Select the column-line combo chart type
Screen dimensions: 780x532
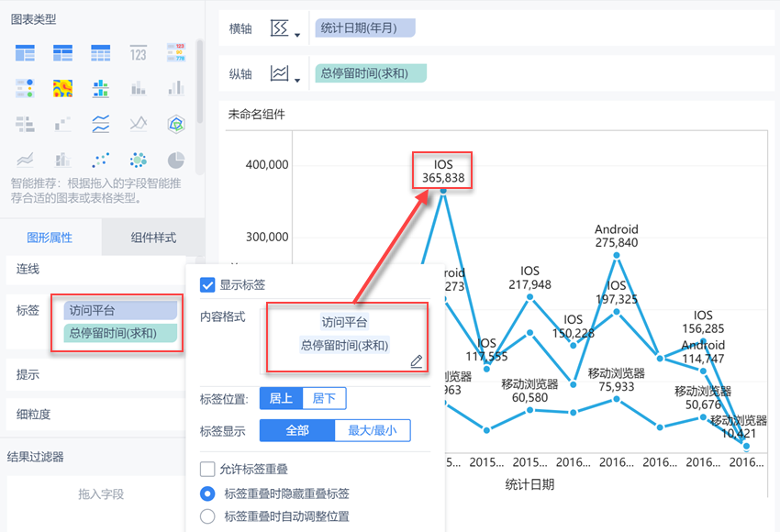[x=62, y=160]
